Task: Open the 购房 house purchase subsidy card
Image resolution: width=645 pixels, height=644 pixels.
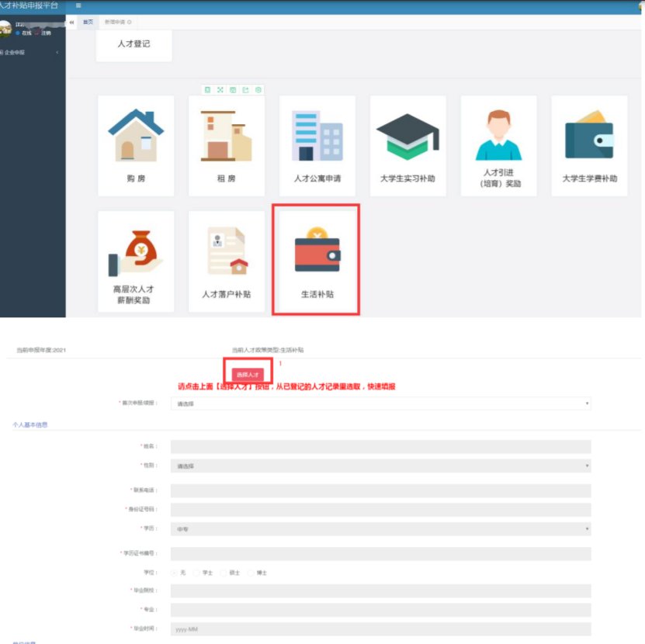Action: tap(136, 146)
